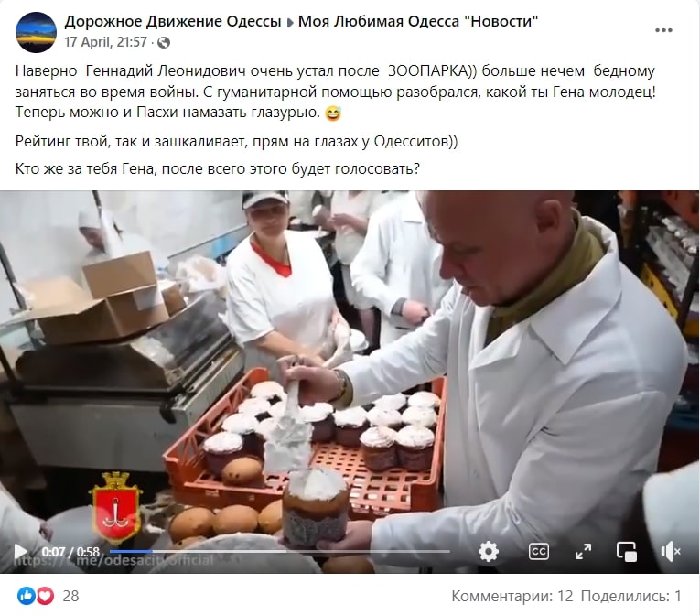Play the video with the play button

20,552
